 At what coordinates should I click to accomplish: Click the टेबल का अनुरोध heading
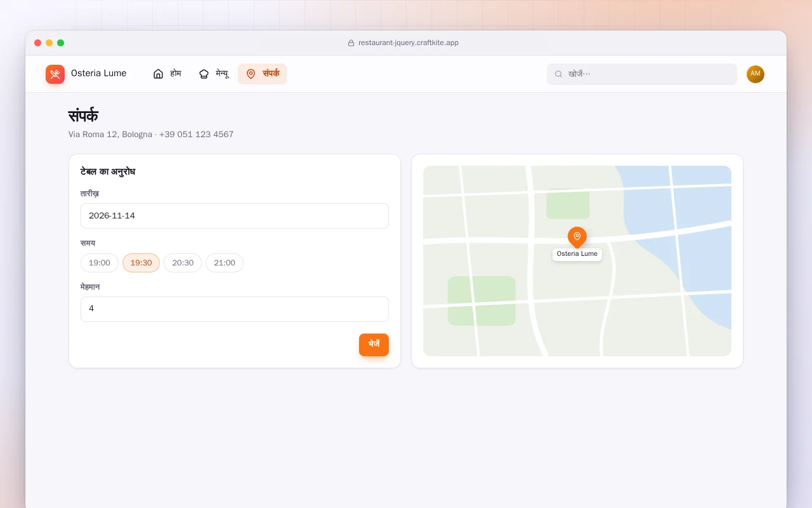pyautogui.click(x=108, y=172)
